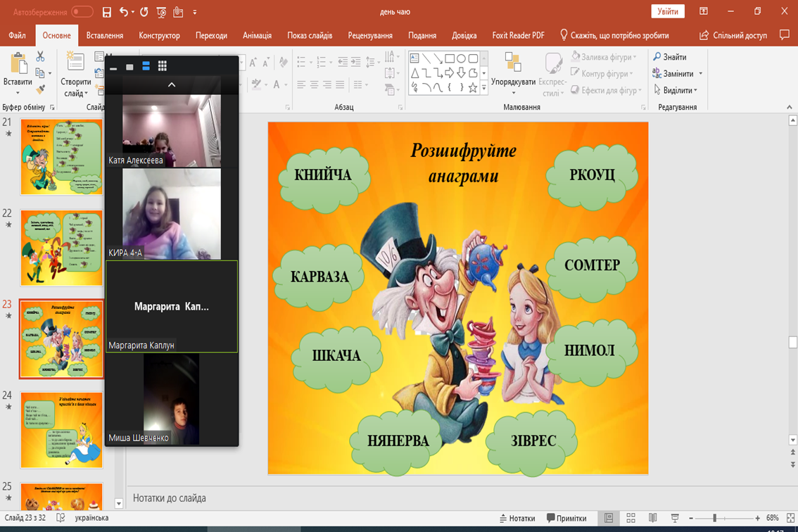Redo the last action
The image size is (798, 532).
coord(144,12)
